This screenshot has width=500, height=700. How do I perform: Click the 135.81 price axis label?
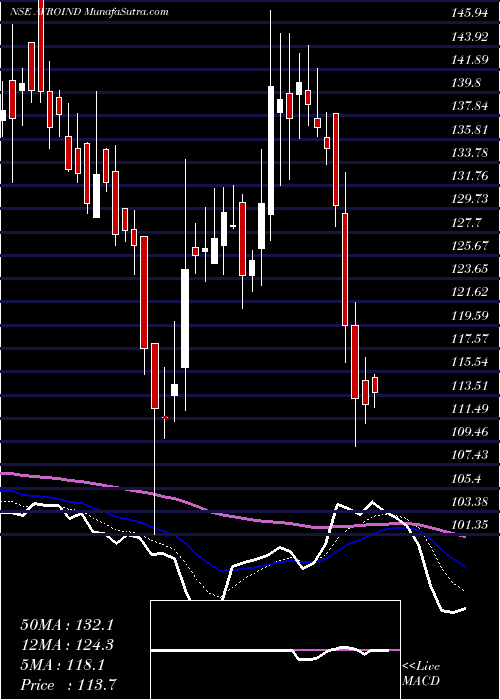469,129
